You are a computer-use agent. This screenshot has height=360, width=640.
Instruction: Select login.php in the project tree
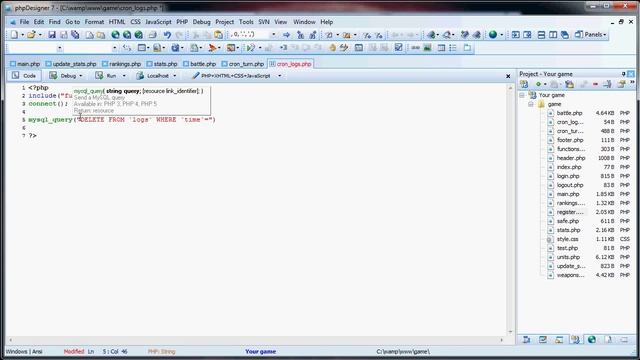(568, 176)
